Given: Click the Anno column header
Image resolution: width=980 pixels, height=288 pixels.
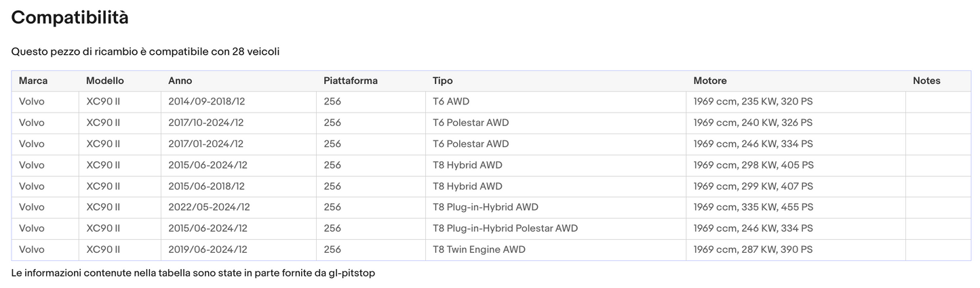Looking at the screenshot, I should pos(180,81).
